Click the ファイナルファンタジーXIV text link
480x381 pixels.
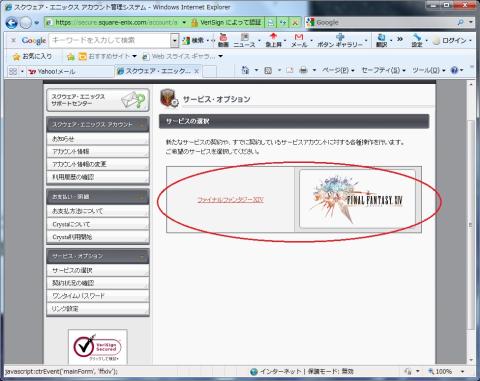230,200
